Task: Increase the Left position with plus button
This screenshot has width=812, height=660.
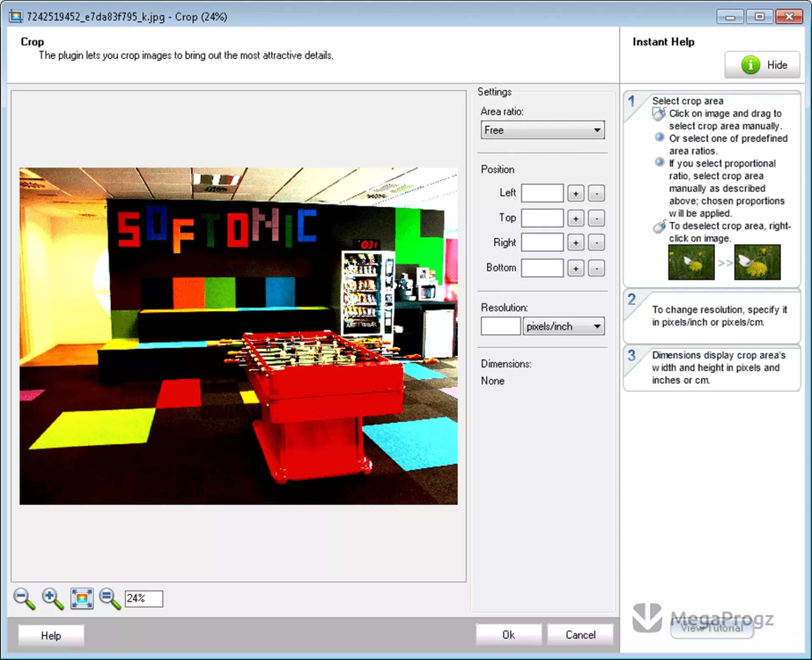Action: [576, 193]
